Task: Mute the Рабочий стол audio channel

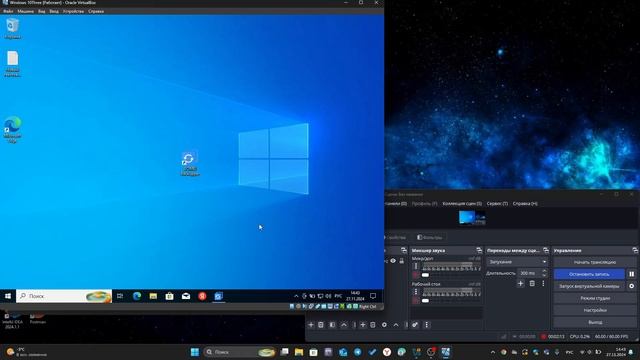Action: [416, 301]
